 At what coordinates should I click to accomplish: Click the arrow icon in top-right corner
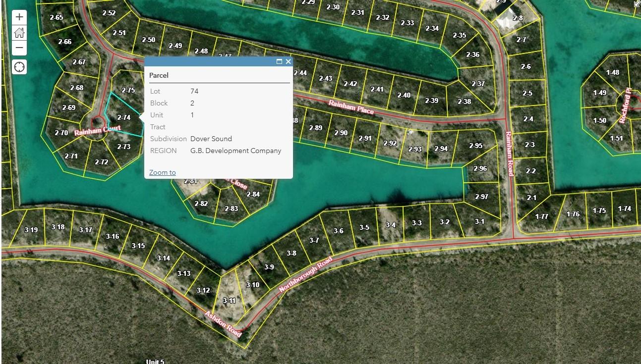coord(637,4)
